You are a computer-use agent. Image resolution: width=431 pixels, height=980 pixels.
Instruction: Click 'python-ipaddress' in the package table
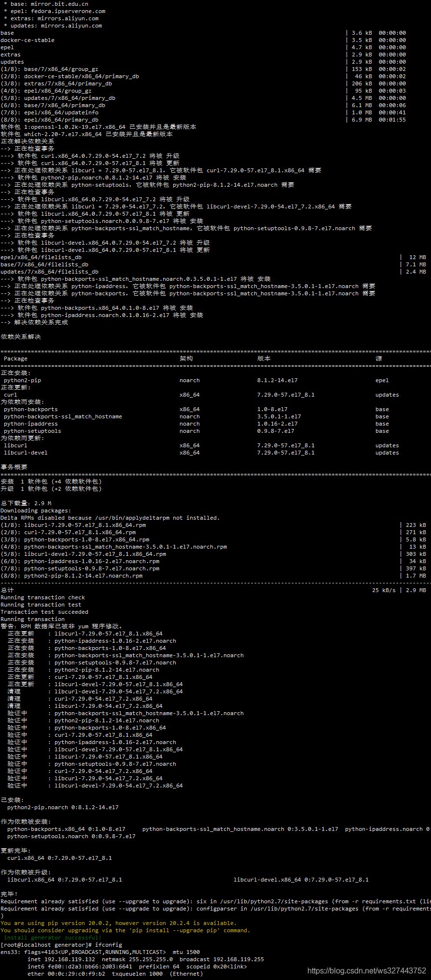(x=30, y=424)
